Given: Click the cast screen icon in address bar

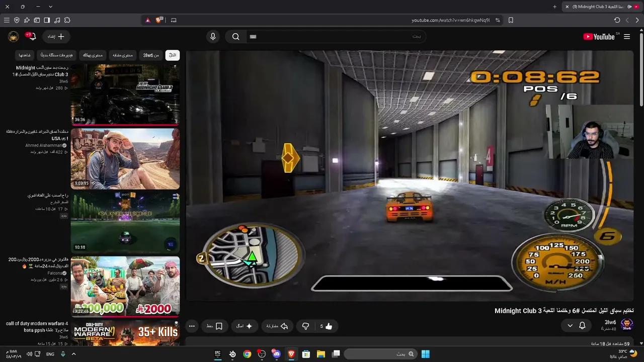Looking at the screenshot, I should point(174,20).
